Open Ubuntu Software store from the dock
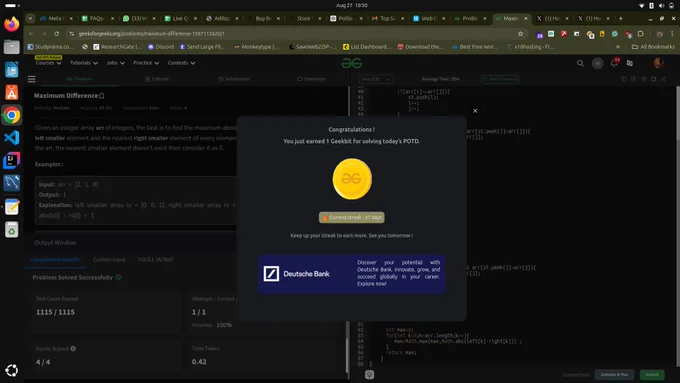 click(12, 92)
